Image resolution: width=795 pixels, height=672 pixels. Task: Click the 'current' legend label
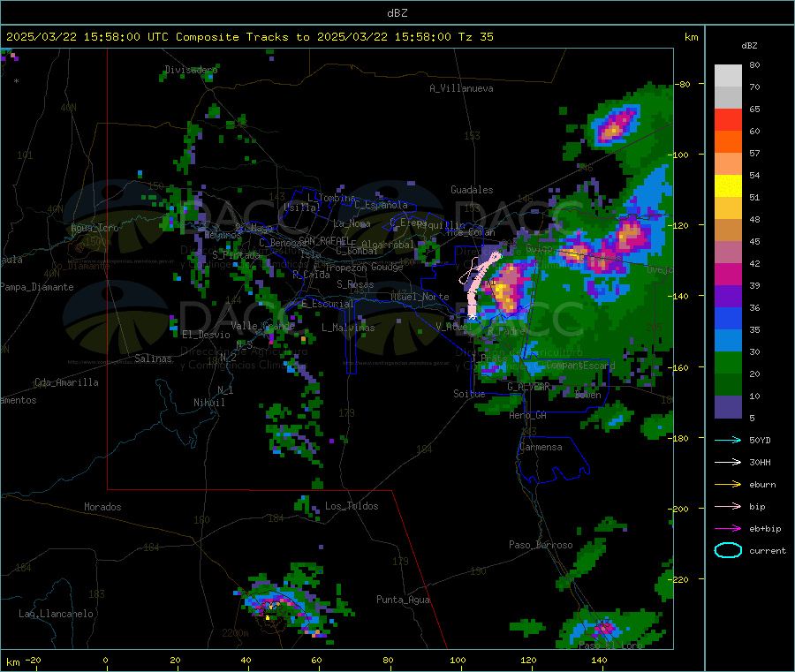pyautogui.click(x=768, y=551)
